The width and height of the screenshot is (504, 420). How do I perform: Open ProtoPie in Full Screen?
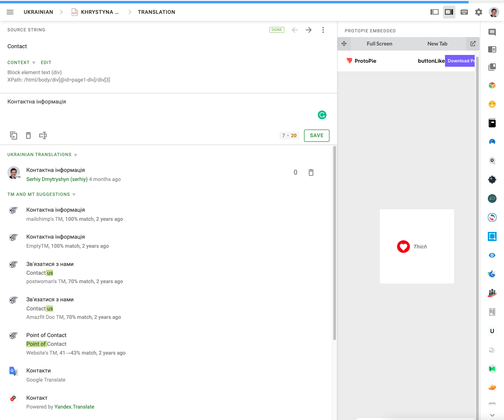pos(380,44)
